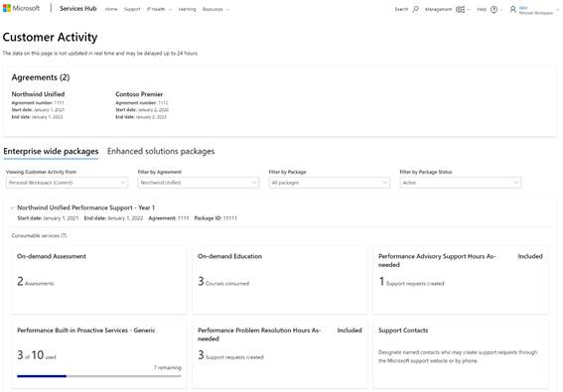Expand the Management dropdown chevron
Viewport: 563px width, 392px height.
[x=469, y=10]
